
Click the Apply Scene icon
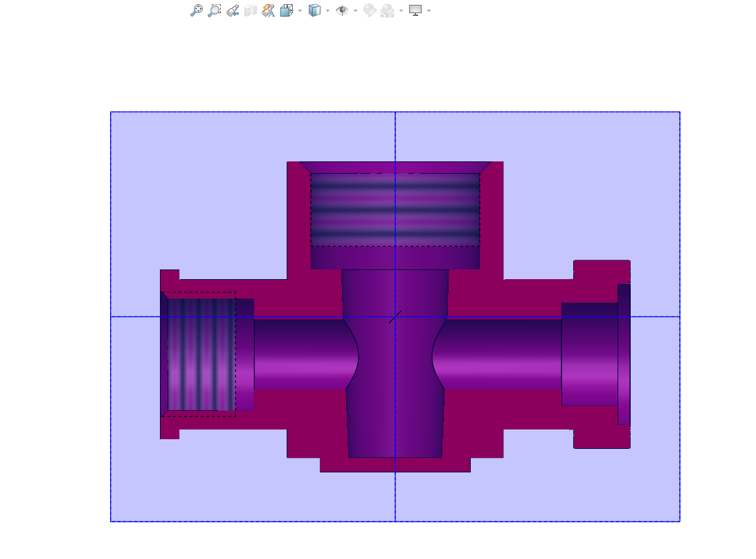pos(387,10)
